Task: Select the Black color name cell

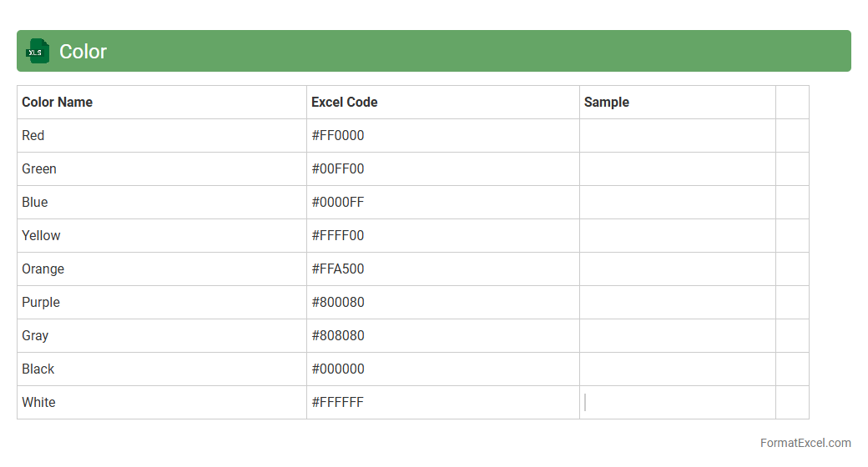Action: coord(38,369)
